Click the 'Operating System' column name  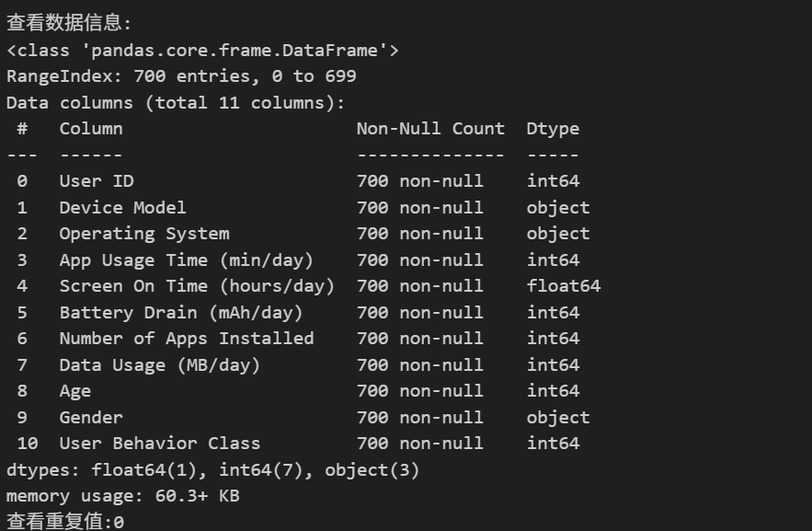point(144,234)
